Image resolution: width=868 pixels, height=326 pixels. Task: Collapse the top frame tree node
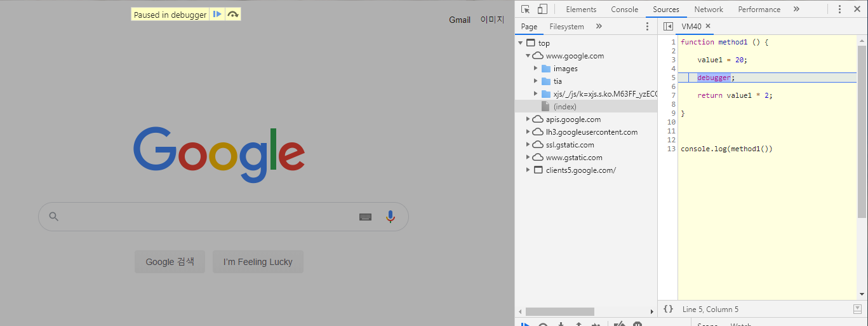(x=521, y=43)
